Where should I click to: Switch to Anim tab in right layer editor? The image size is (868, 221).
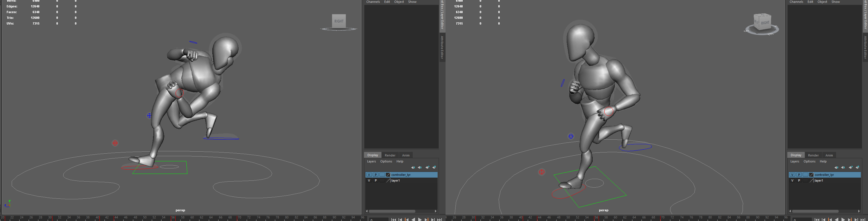(x=829, y=155)
